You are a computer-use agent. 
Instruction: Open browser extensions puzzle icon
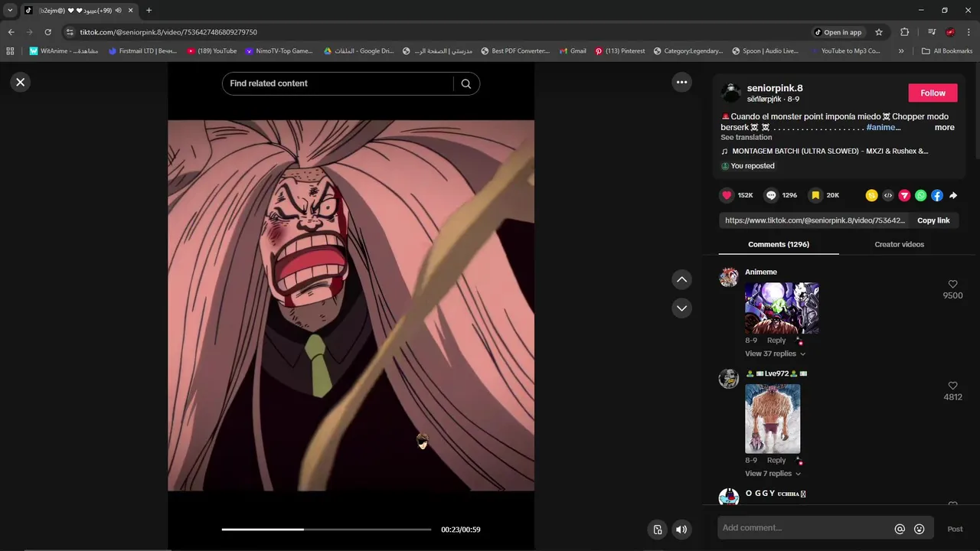click(x=904, y=32)
